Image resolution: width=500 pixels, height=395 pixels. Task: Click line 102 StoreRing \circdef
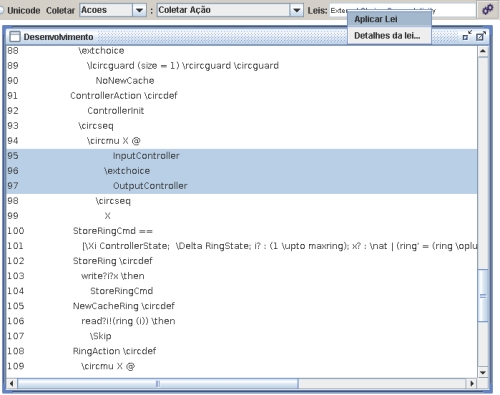pyautogui.click(x=112, y=261)
